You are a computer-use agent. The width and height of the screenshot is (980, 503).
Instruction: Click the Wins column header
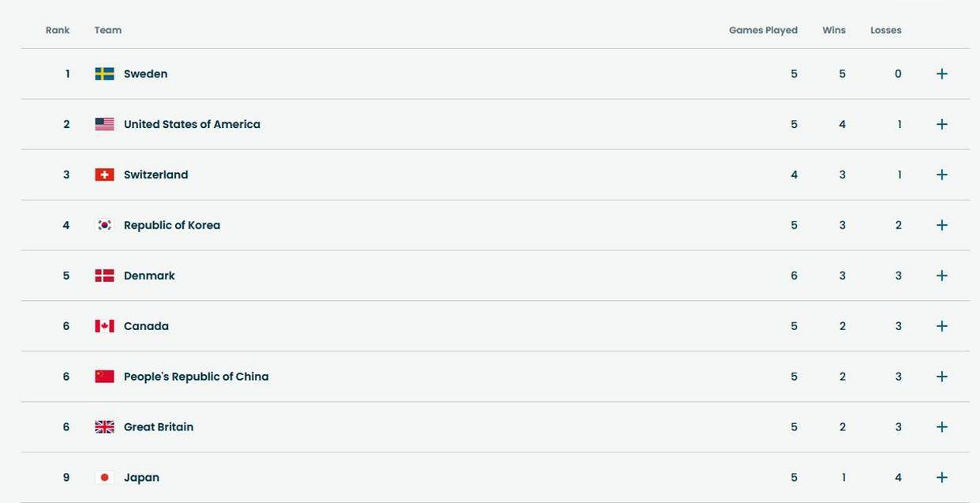point(833,31)
